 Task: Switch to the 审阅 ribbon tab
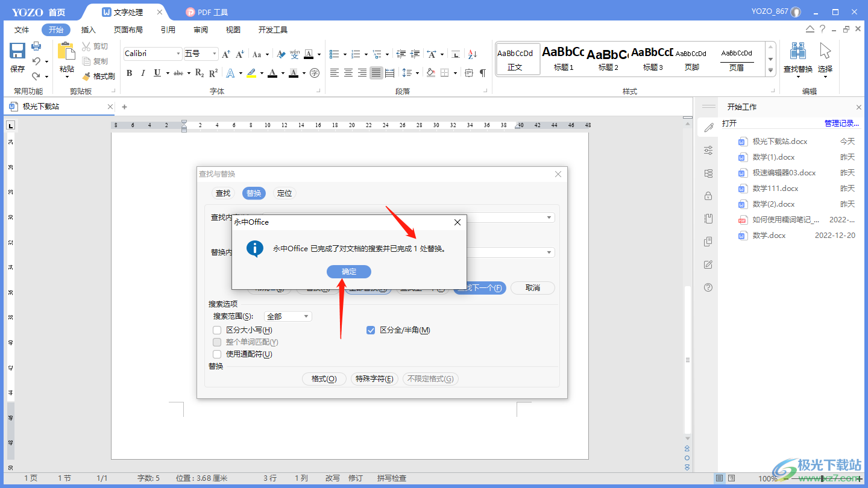pos(201,30)
